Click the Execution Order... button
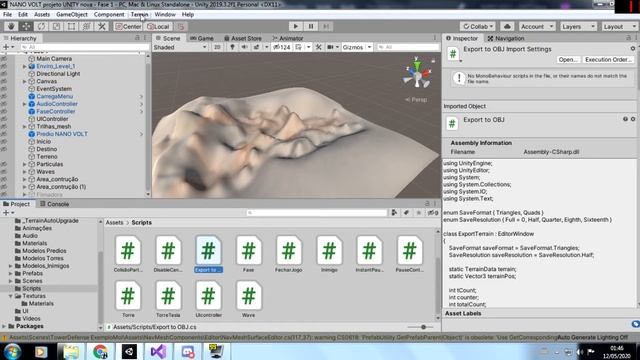The image size is (640, 360). point(608,60)
